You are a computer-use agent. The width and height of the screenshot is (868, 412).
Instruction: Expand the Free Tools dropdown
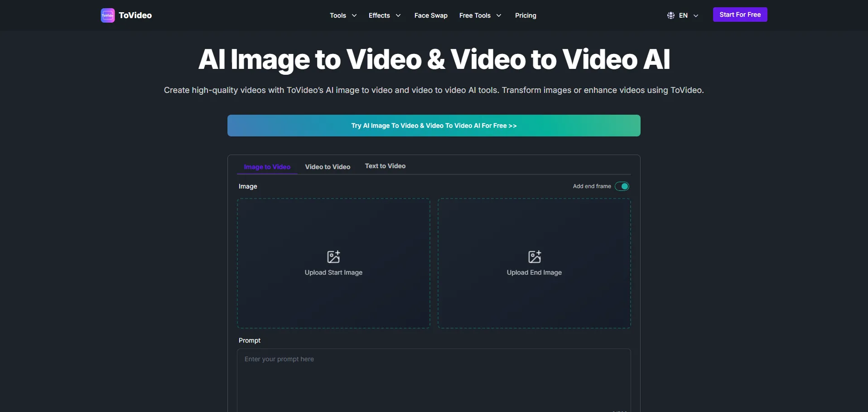coord(480,15)
